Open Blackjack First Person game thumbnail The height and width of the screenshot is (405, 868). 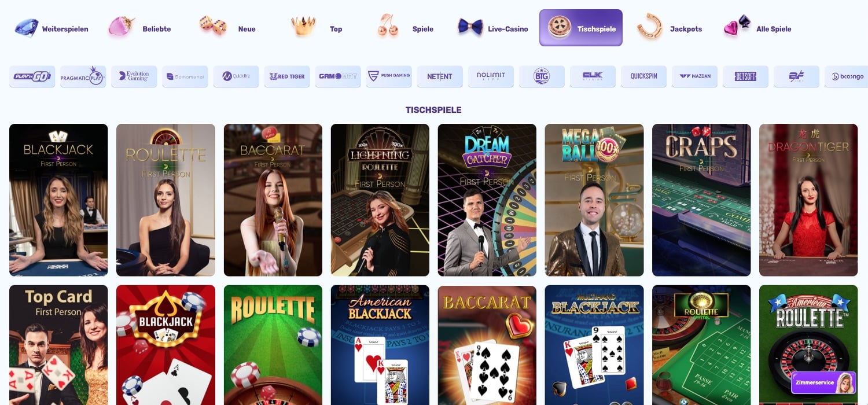point(58,200)
